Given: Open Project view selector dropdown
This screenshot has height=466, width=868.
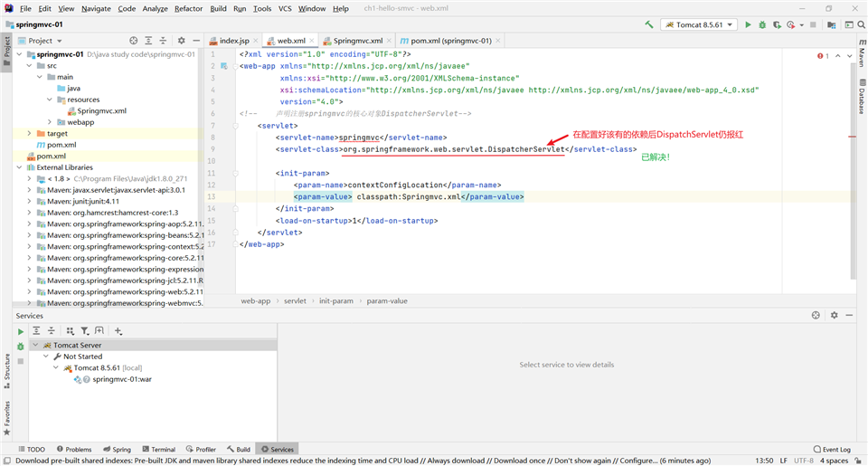Looking at the screenshot, I should point(40,41).
